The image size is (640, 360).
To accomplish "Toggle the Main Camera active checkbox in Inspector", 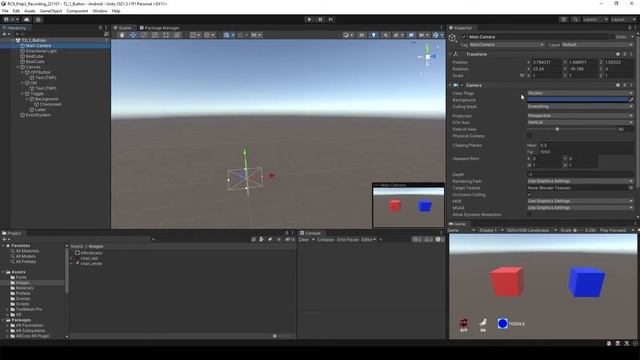I will click(464, 37).
